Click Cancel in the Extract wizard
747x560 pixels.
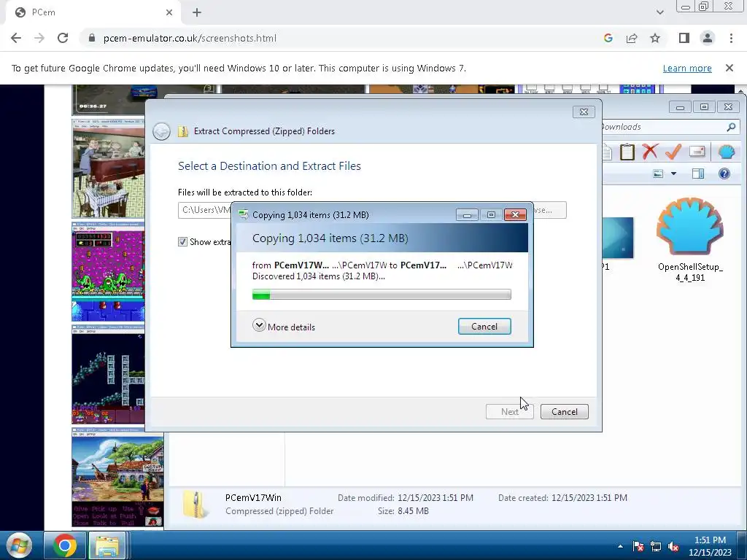coord(565,411)
